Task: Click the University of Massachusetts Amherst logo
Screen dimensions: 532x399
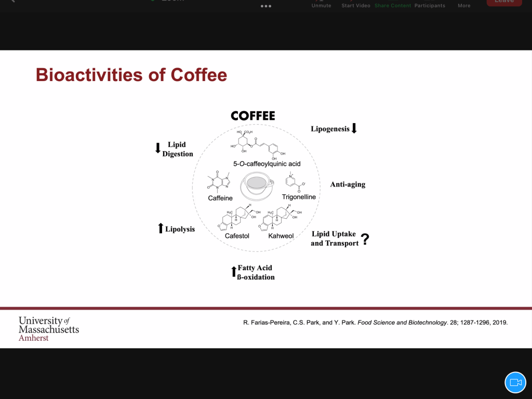Action: tap(49, 328)
